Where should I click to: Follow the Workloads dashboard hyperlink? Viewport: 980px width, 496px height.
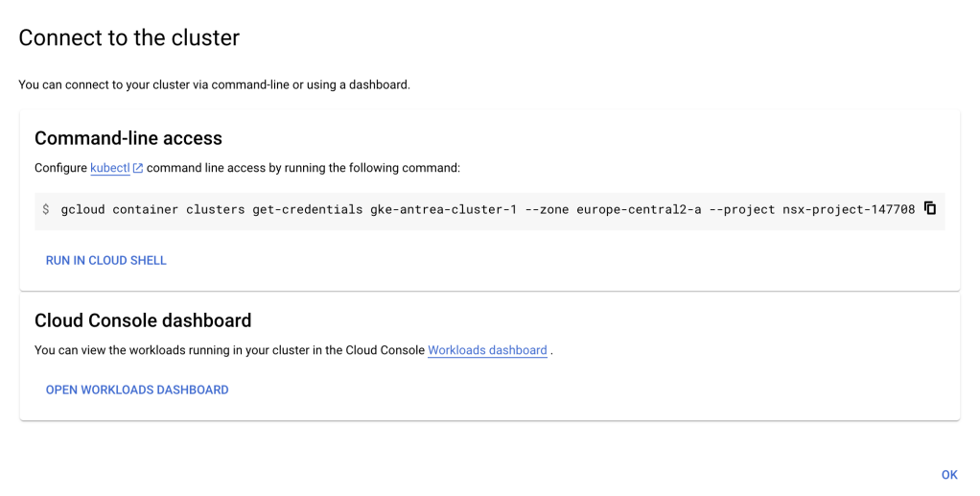(x=487, y=350)
